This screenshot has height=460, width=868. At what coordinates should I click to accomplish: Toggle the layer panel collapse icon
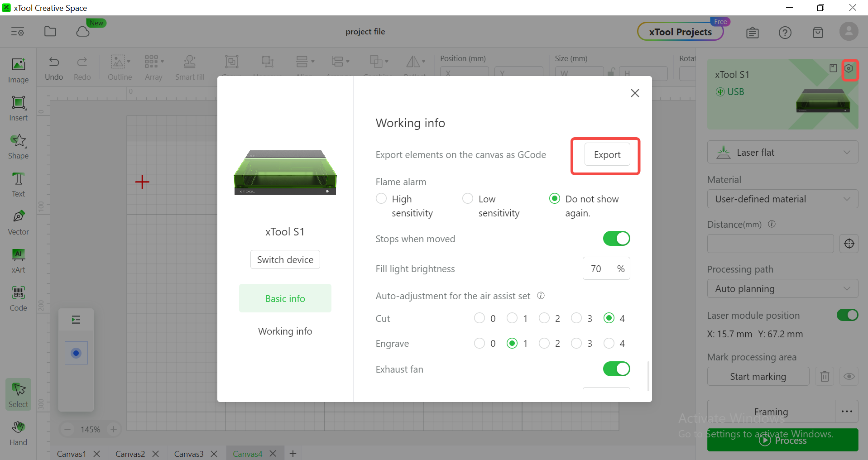click(76, 320)
